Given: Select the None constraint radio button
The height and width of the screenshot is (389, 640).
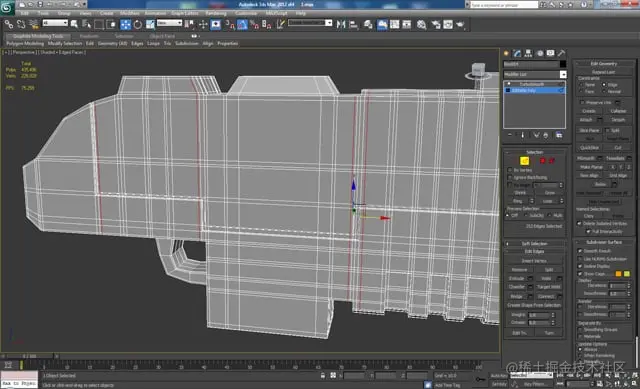Looking at the screenshot, I should [x=581, y=85].
